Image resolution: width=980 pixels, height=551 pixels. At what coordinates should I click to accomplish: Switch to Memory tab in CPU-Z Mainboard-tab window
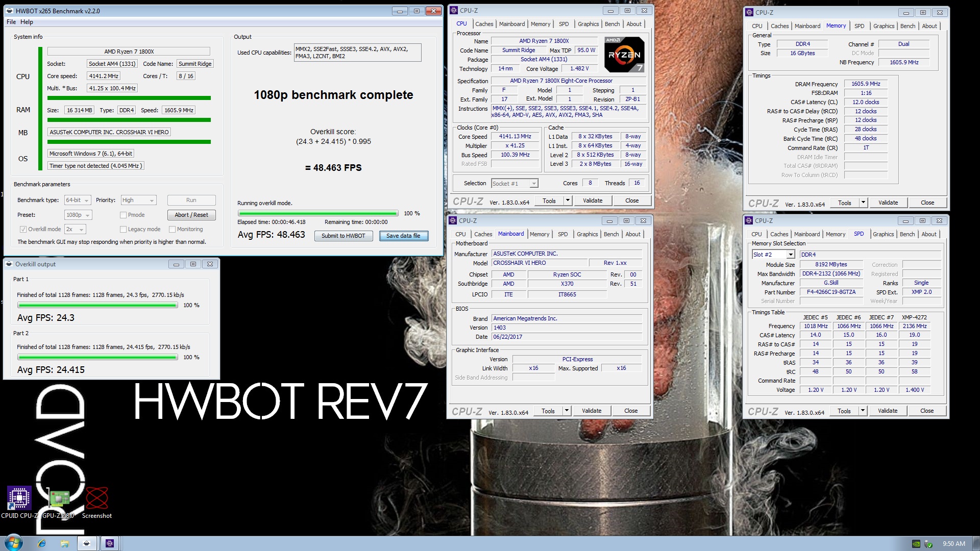click(540, 234)
